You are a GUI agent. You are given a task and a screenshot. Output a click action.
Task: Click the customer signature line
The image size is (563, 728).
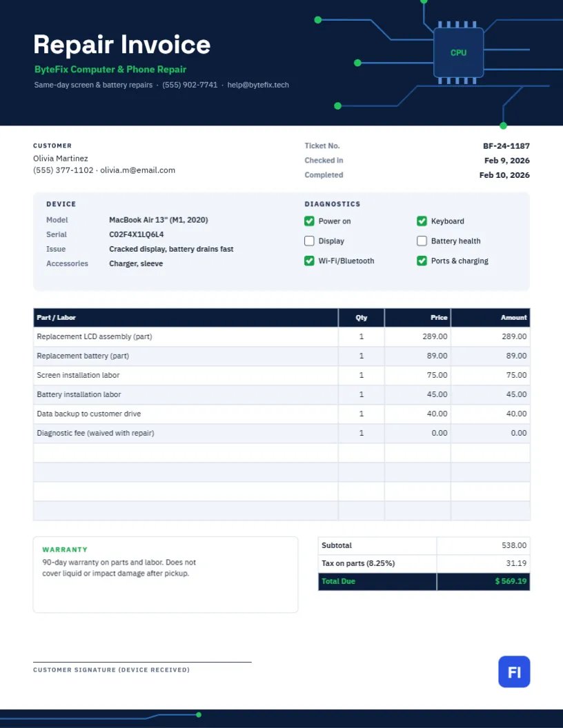pos(142,662)
